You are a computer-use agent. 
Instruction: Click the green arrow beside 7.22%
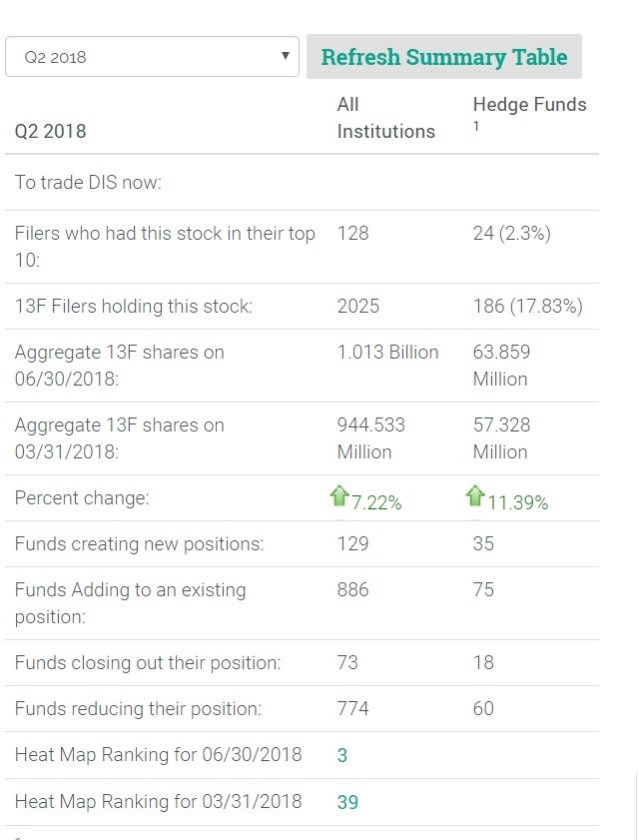pos(339,496)
